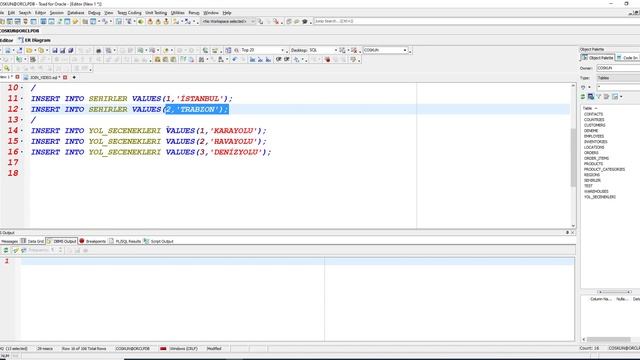This screenshot has width=640, height=360.
Task: Adjust the Frequency stepper in DBMS Output
Action: 60,250
